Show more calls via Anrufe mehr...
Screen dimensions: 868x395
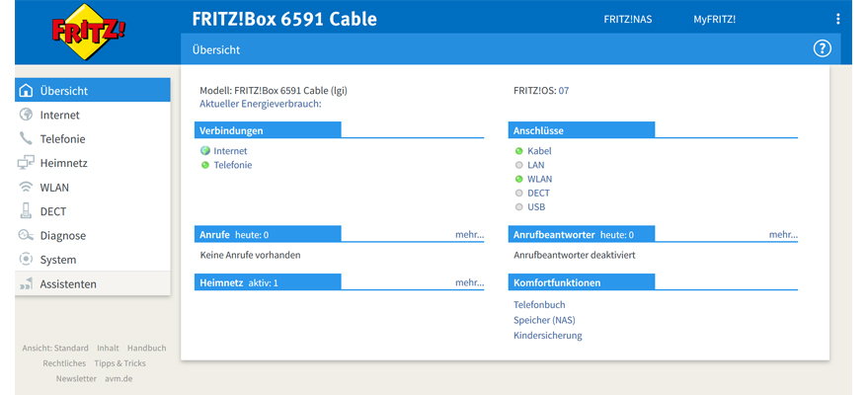469,235
